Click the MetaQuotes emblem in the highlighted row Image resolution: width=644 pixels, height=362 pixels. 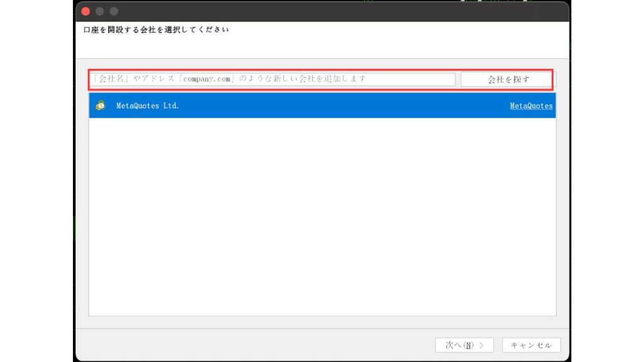point(101,106)
